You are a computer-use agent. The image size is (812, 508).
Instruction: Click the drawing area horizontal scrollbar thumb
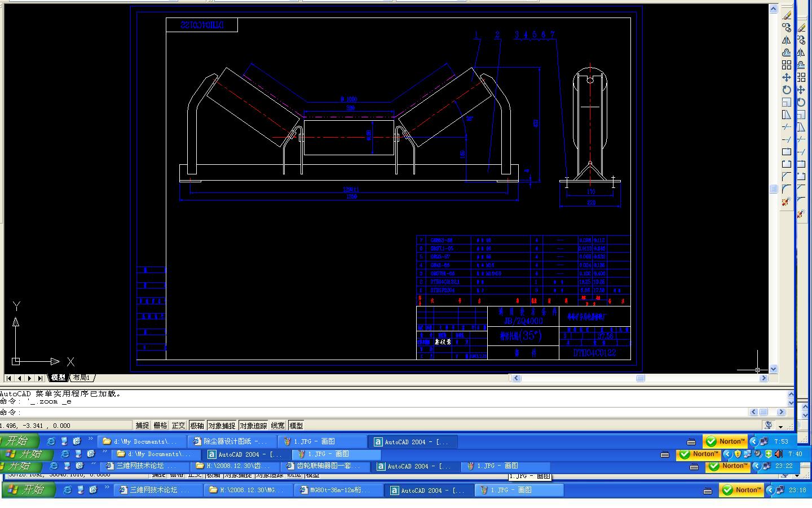click(641, 378)
